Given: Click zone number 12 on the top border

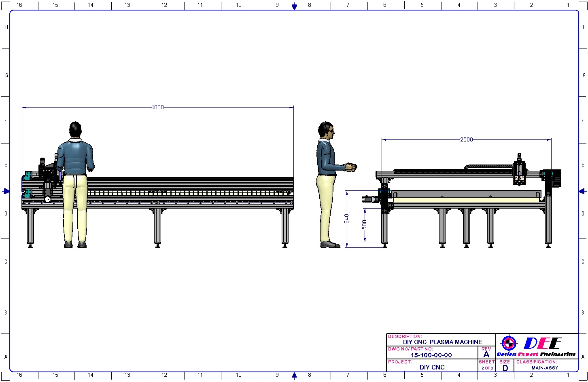Looking at the screenshot, I should coord(164,5).
